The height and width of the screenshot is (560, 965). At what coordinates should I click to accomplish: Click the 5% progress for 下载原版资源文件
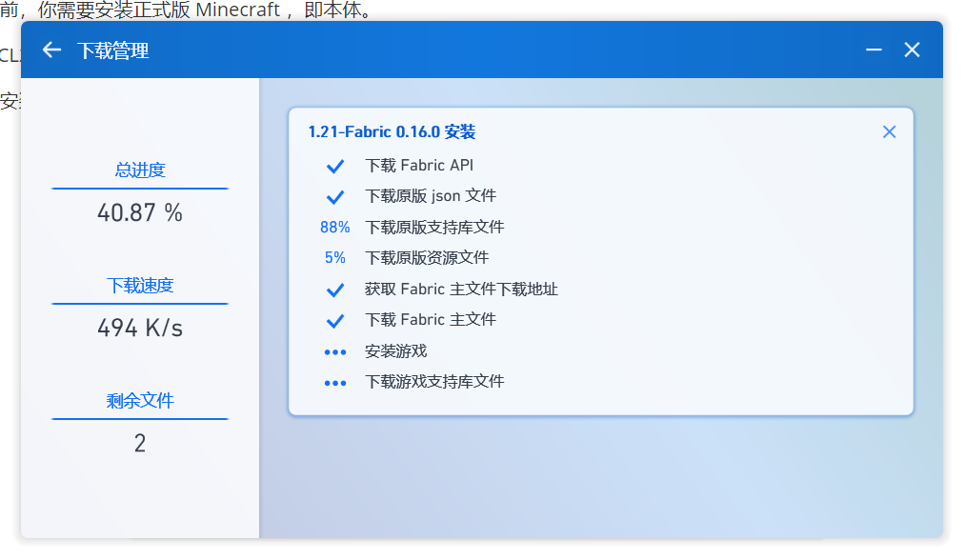pos(334,258)
